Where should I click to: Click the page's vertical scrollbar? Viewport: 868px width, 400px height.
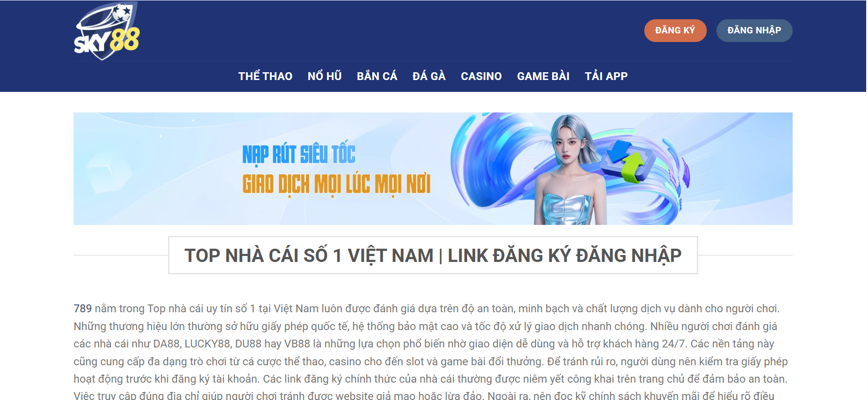(x=866, y=200)
